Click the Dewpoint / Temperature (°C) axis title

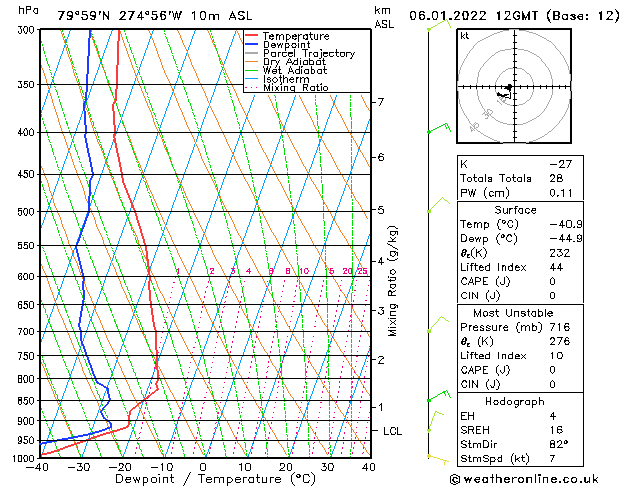point(215,479)
